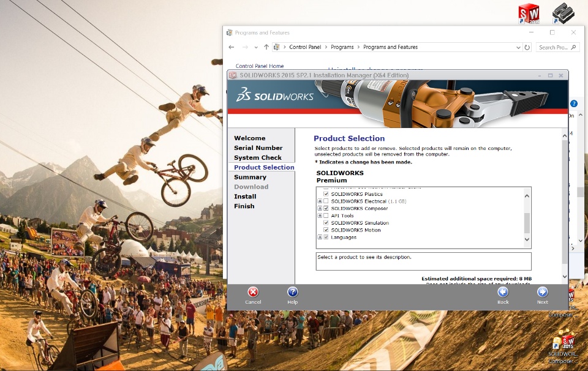Select the API Tools product row

point(342,215)
